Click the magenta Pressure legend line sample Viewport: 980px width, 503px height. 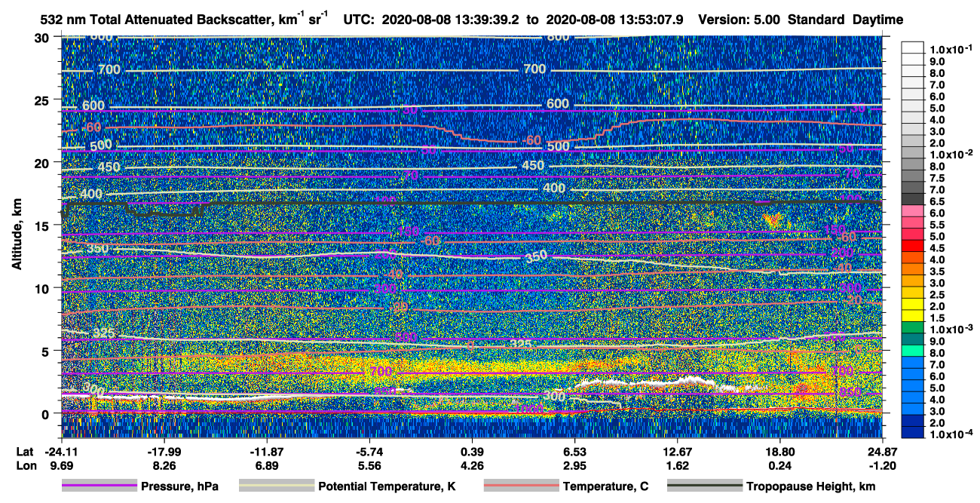(99, 486)
